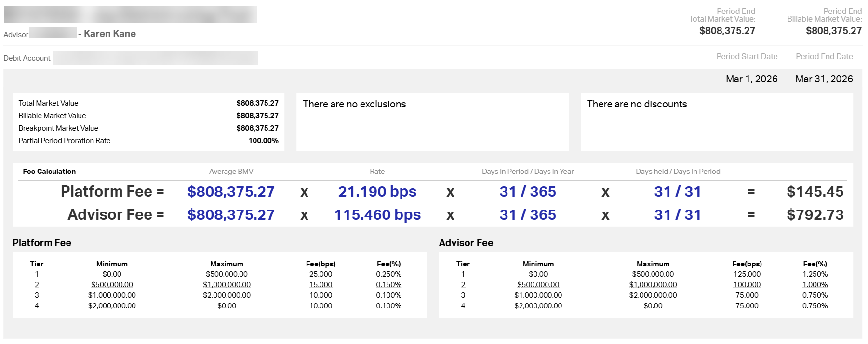Select the Mar 1, 2026 period start date
868x344 pixels.
(751, 79)
